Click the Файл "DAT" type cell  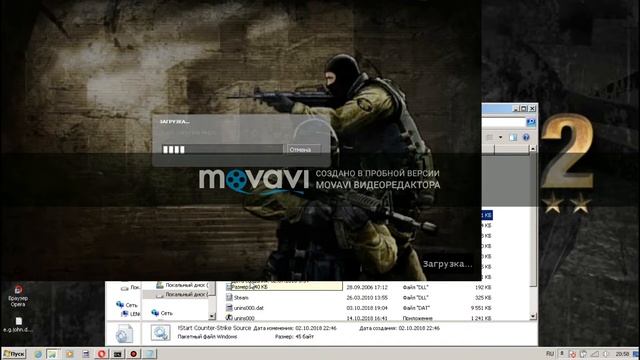click(416, 308)
